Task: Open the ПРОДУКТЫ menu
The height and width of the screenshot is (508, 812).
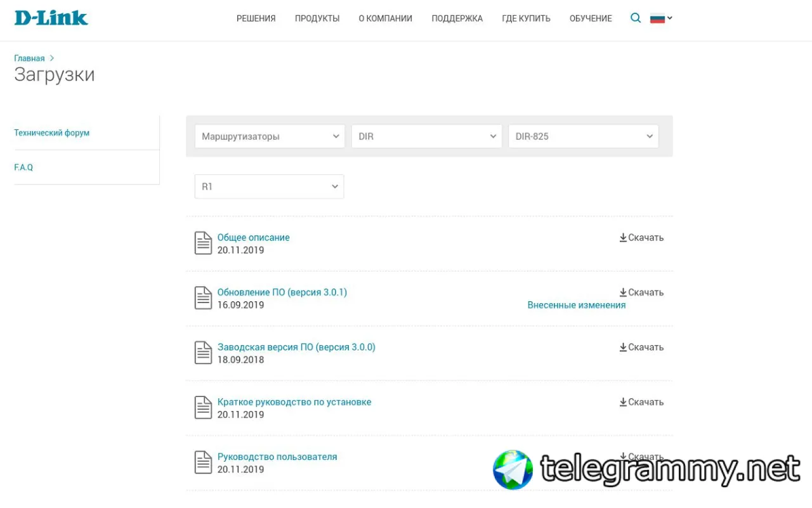Action: (317, 18)
